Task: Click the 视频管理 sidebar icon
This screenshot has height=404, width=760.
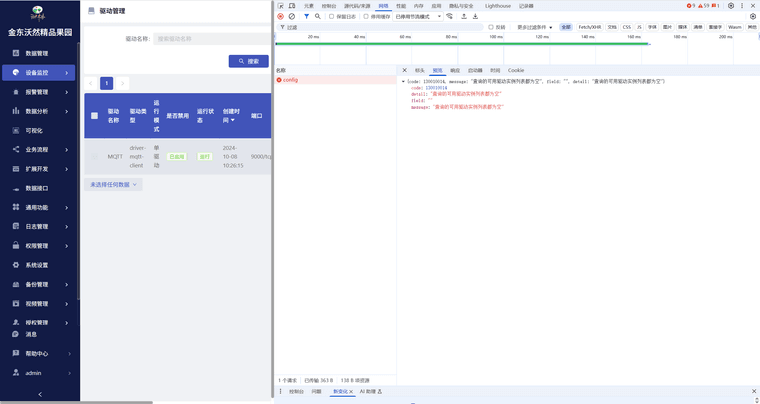Action: (x=16, y=304)
